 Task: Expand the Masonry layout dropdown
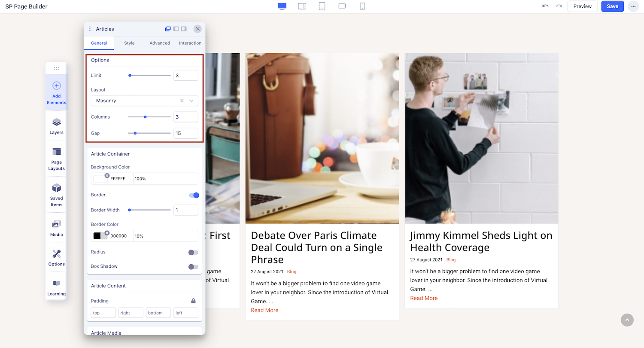[x=191, y=101]
